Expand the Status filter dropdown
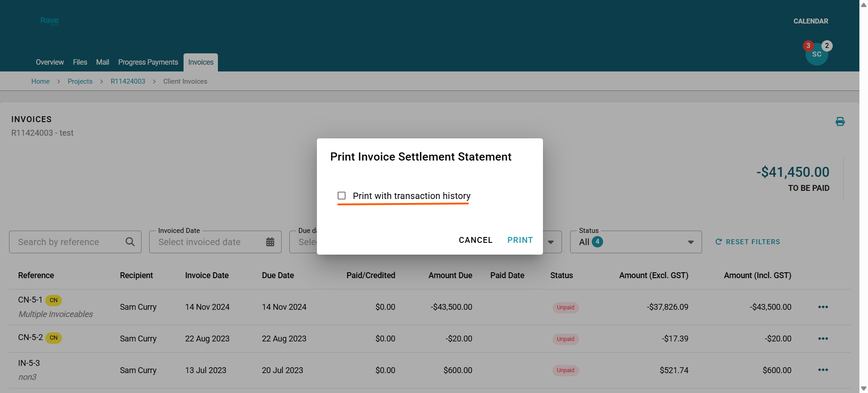Screen dimensions: 868x393 [690, 242]
